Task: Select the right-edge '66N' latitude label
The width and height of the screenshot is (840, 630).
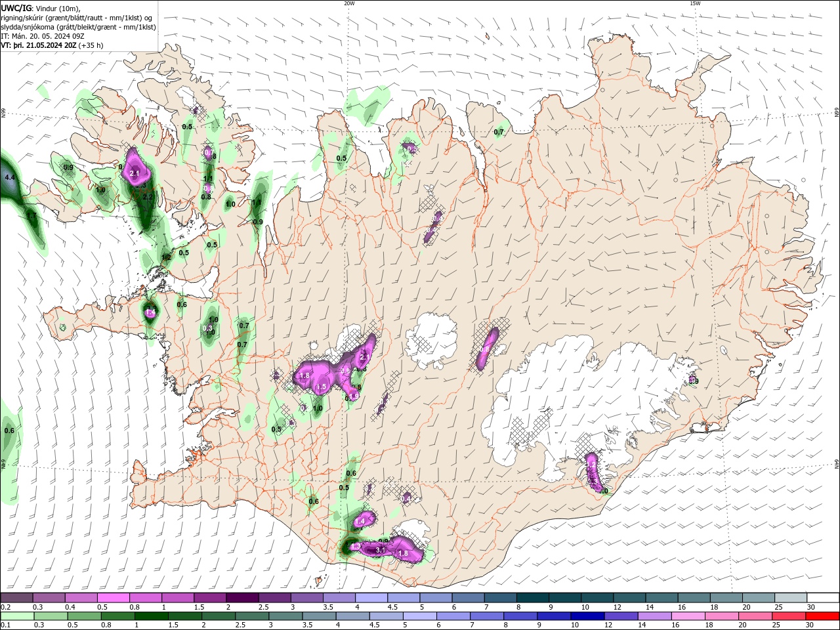Action: tap(837, 113)
